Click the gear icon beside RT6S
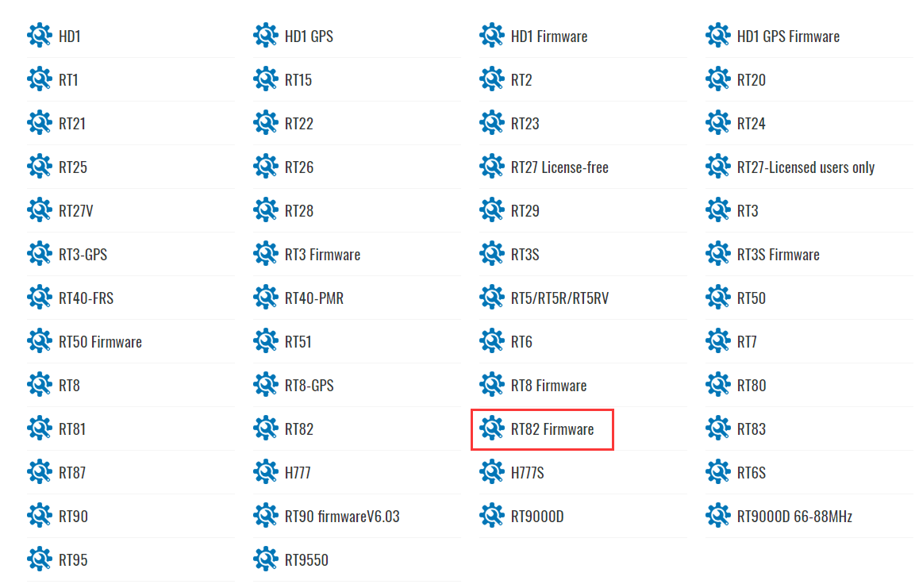 click(x=717, y=472)
